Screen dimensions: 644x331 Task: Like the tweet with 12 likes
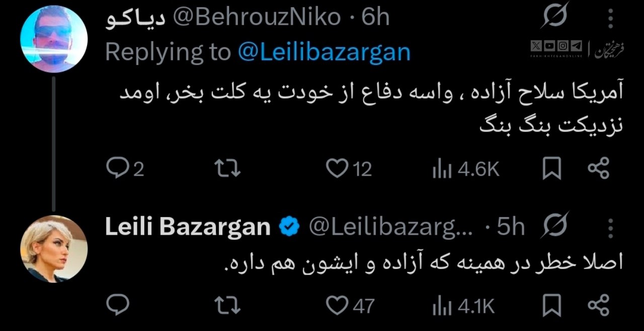coord(337,169)
